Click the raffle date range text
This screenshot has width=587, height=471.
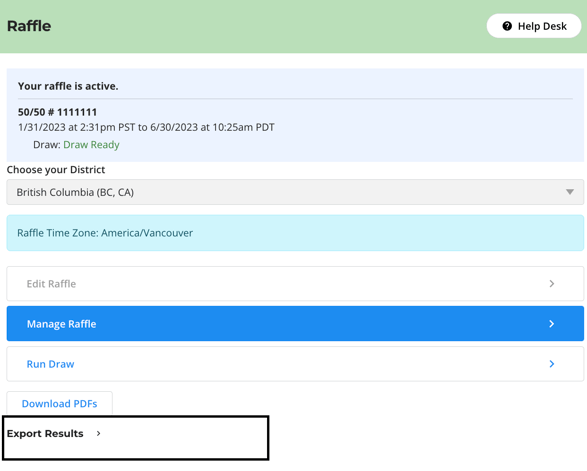pyautogui.click(x=146, y=127)
